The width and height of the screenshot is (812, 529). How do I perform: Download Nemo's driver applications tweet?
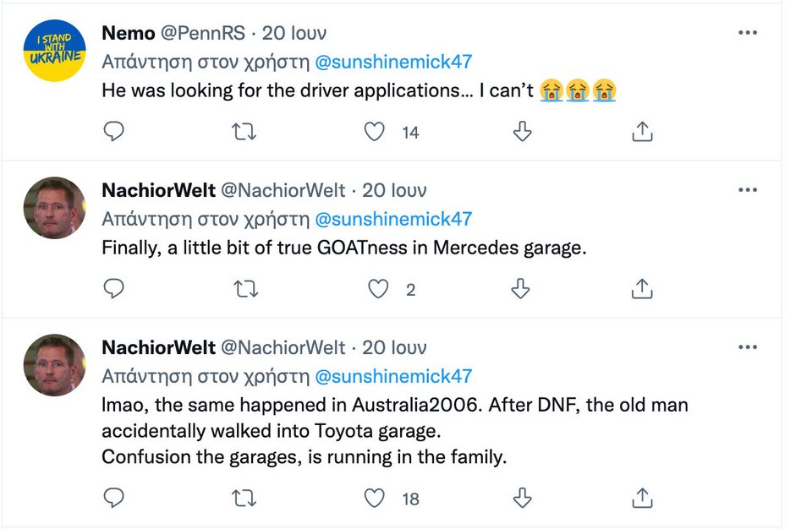coord(523,131)
